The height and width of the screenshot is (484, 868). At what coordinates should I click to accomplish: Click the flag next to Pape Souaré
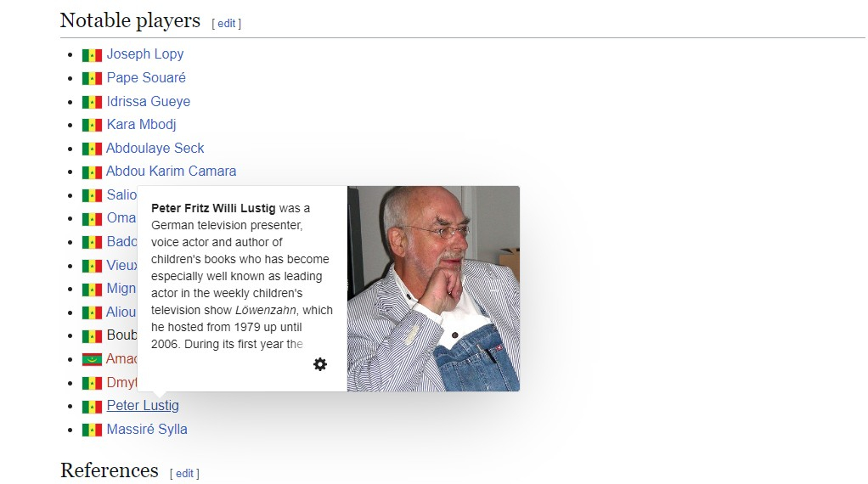(92, 79)
